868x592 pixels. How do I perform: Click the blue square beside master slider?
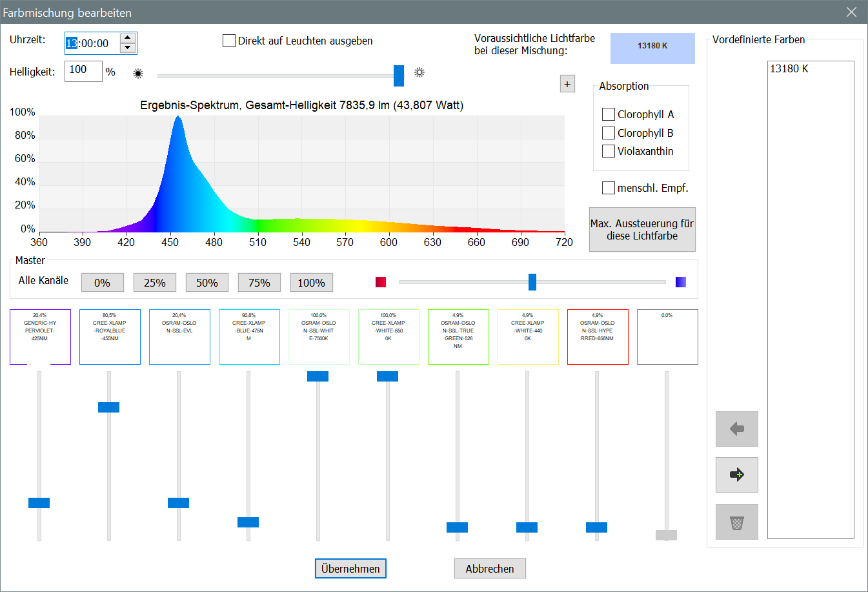pos(680,282)
